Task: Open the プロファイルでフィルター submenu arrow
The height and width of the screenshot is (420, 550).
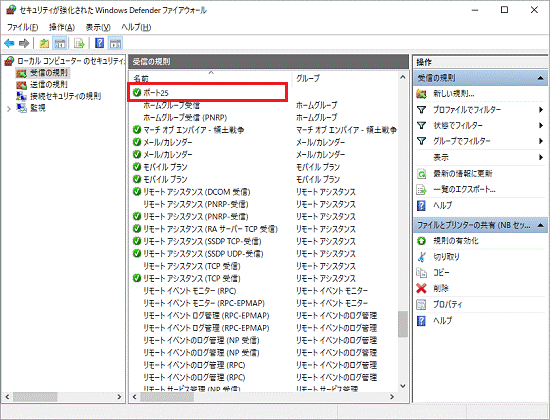Action: (x=541, y=110)
